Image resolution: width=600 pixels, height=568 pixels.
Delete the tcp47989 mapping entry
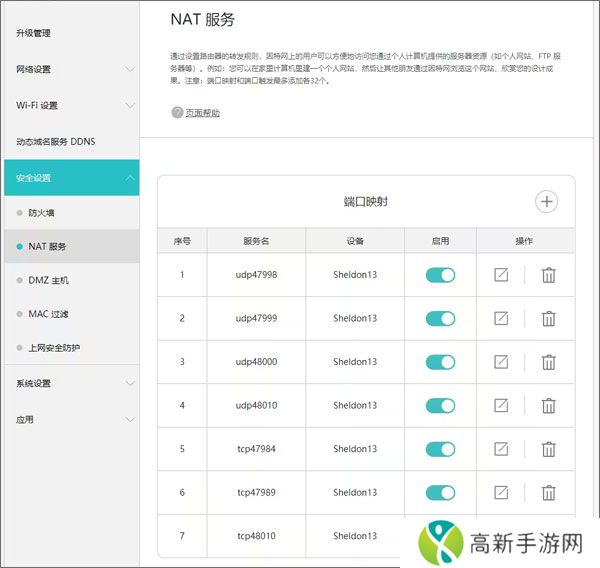tap(548, 493)
